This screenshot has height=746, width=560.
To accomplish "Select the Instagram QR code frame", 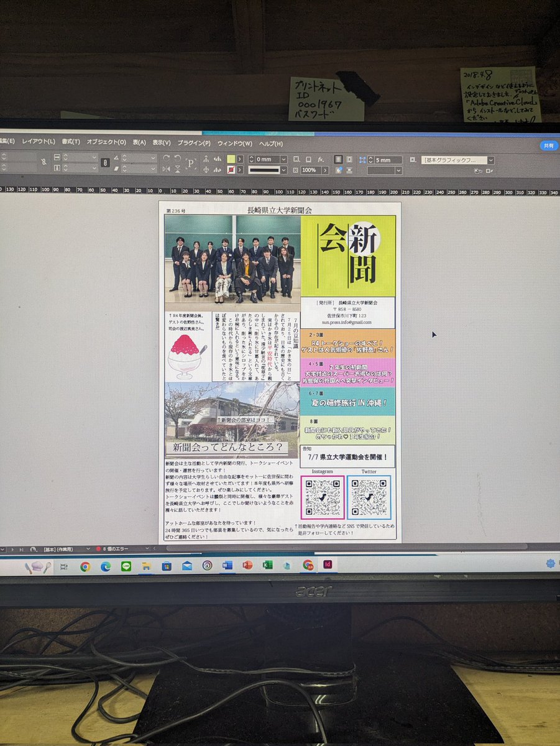I will tap(322, 497).
